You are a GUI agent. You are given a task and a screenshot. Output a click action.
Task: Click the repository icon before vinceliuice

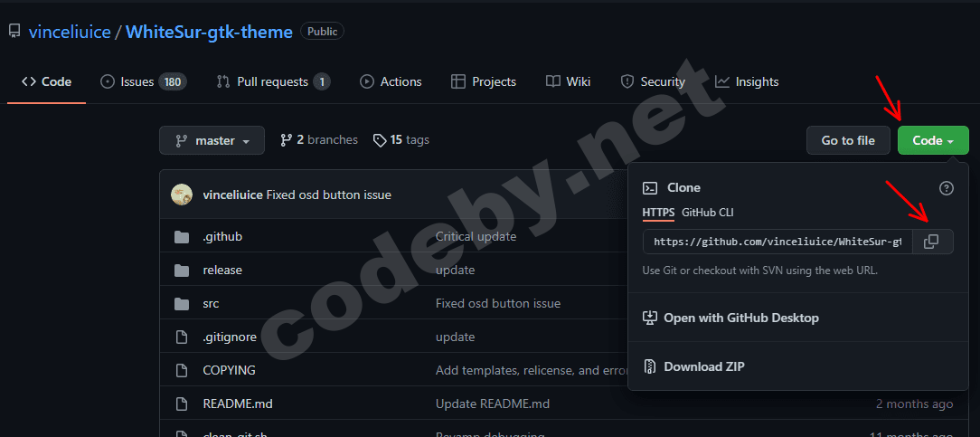14,32
